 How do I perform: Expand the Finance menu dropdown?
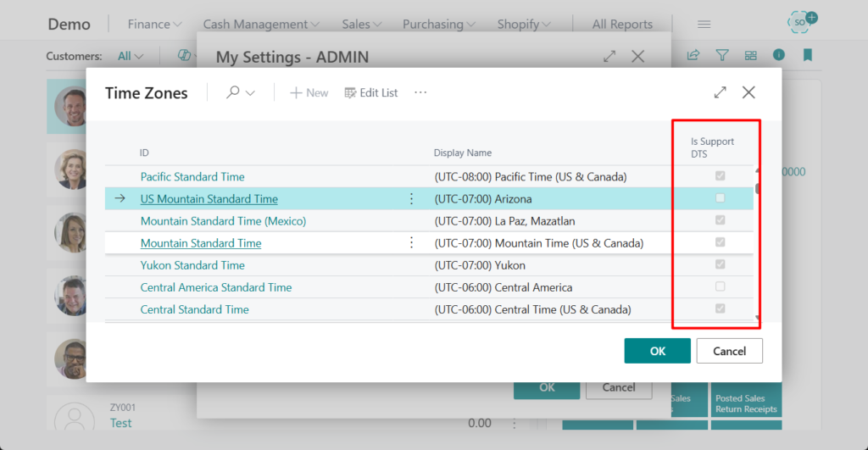[x=155, y=25]
